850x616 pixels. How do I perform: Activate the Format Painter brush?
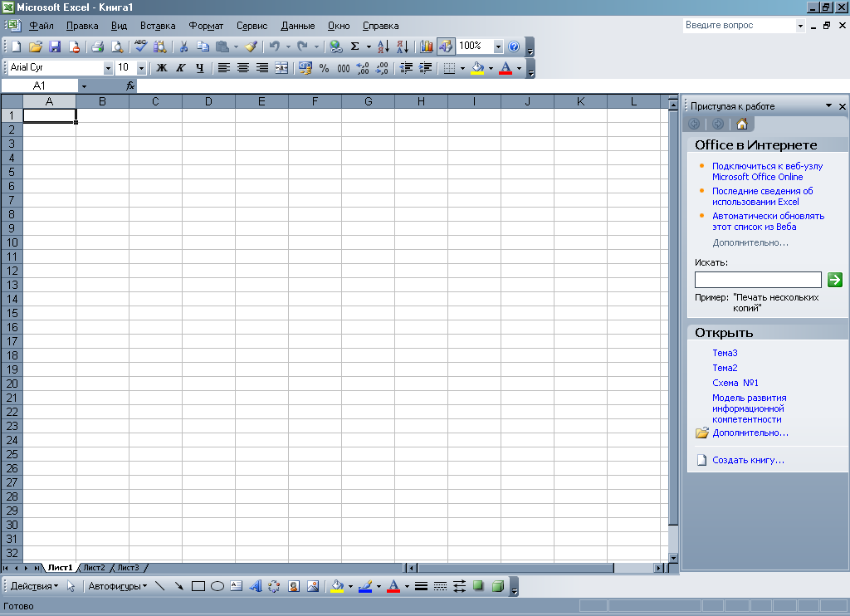pyautogui.click(x=251, y=46)
